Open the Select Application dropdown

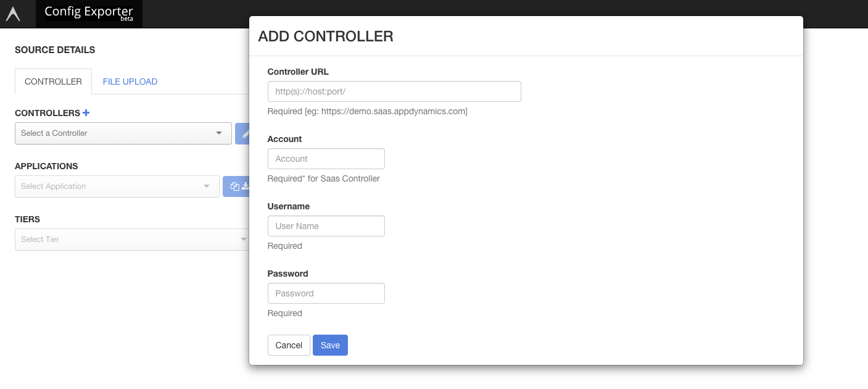pyautogui.click(x=117, y=186)
